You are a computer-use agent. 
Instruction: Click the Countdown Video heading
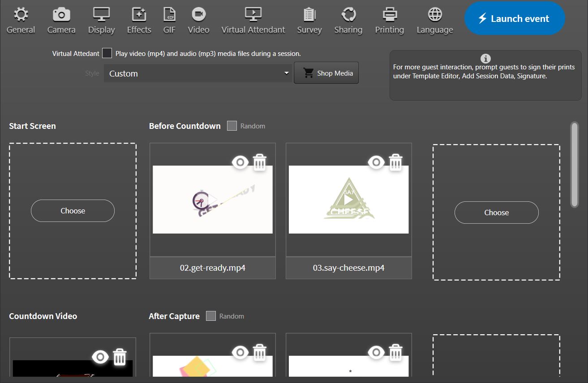[43, 316]
